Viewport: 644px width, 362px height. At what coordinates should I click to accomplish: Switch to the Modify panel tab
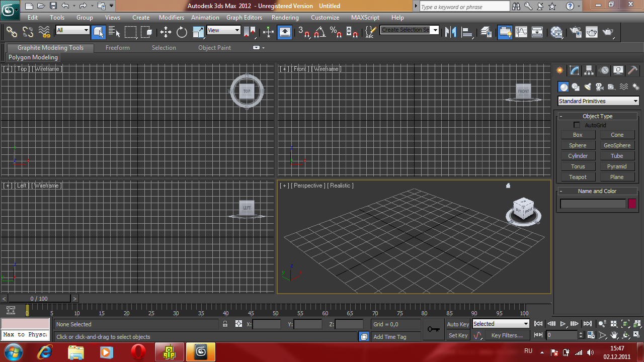[x=575, y=70]
